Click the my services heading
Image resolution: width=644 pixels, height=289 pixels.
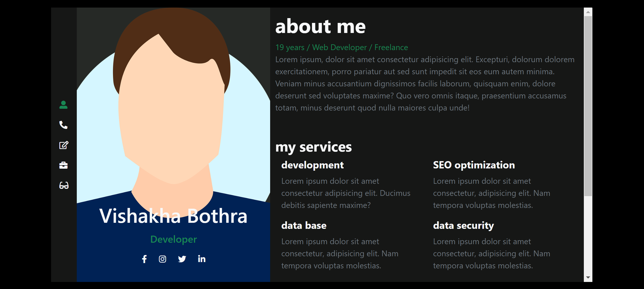(314, 148)
